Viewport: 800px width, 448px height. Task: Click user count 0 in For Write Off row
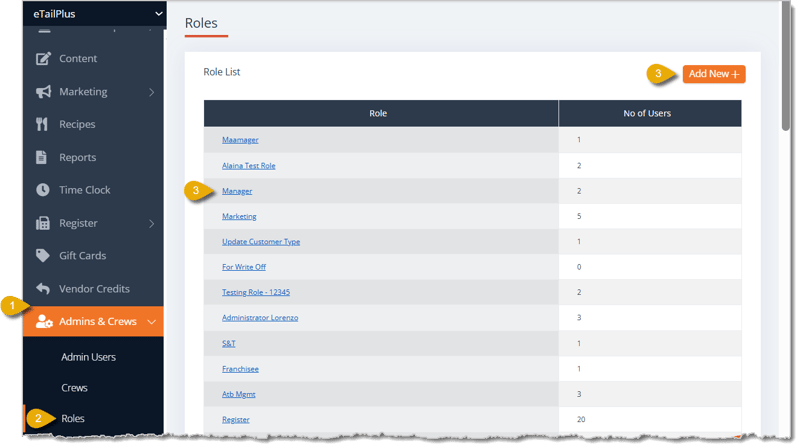click(x=579, y=267)
